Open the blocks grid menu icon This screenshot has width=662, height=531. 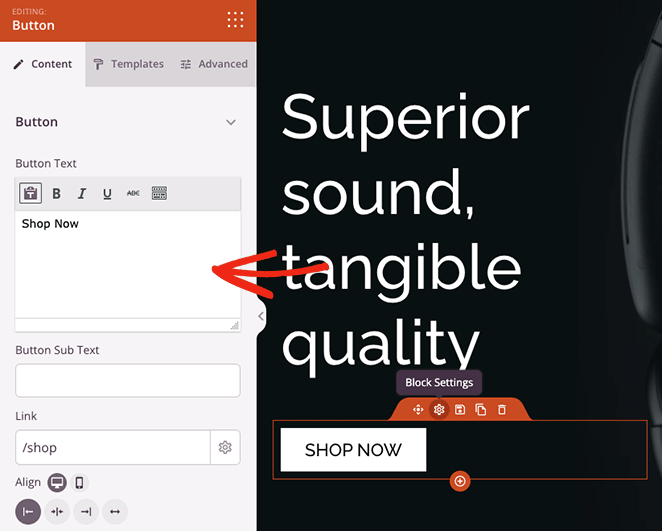[235, 20]
